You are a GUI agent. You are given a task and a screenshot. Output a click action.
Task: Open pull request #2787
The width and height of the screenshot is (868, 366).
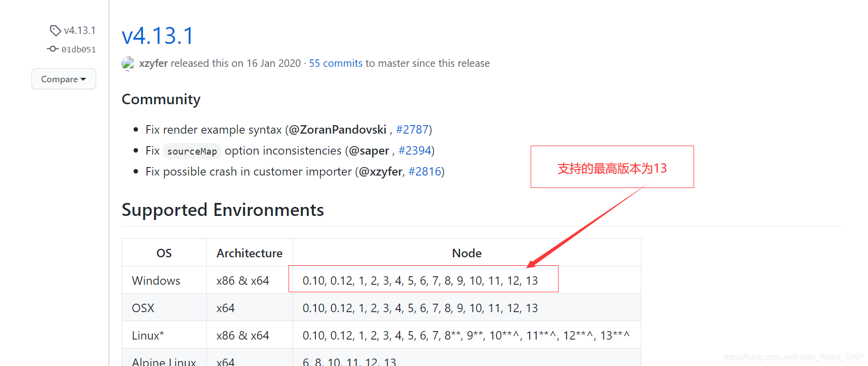(x=412, y=130)
